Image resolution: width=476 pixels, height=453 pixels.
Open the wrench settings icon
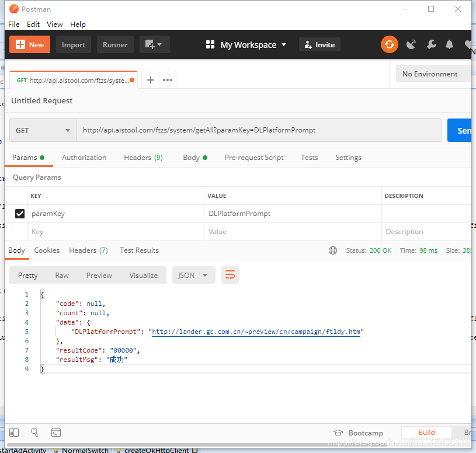point(431,44)
